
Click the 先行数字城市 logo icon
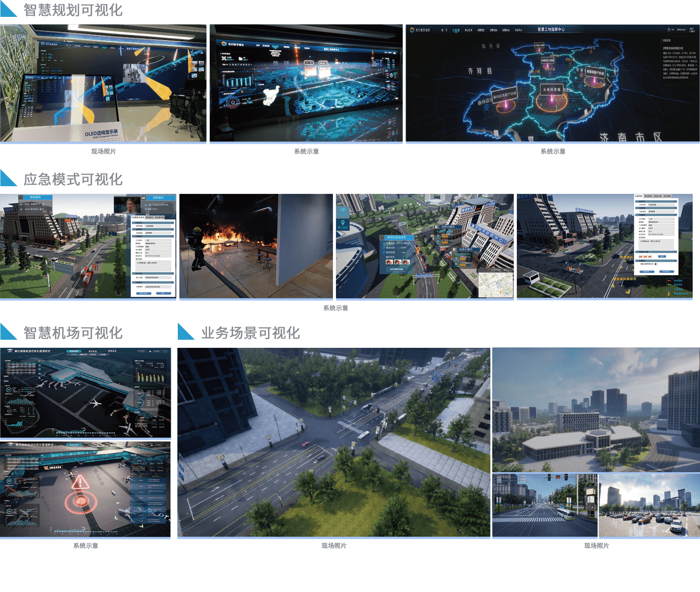pos(412,30)
